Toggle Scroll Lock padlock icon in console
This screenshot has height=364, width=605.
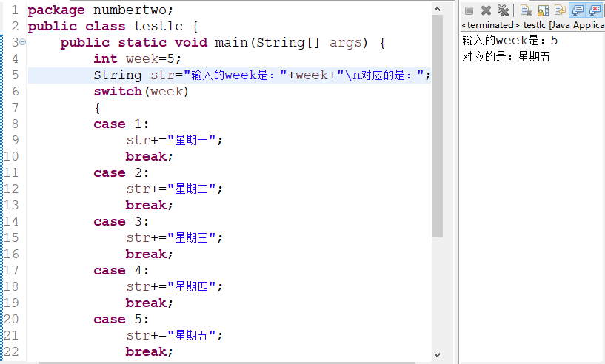pyautogui.click(x=544, y=10)
